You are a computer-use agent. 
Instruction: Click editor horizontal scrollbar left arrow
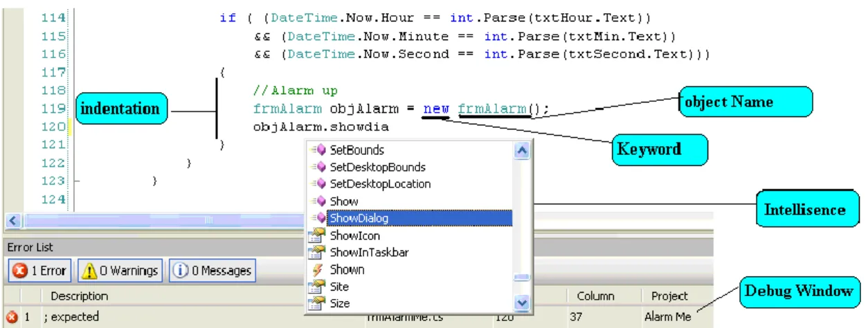(x=12, y=220)
